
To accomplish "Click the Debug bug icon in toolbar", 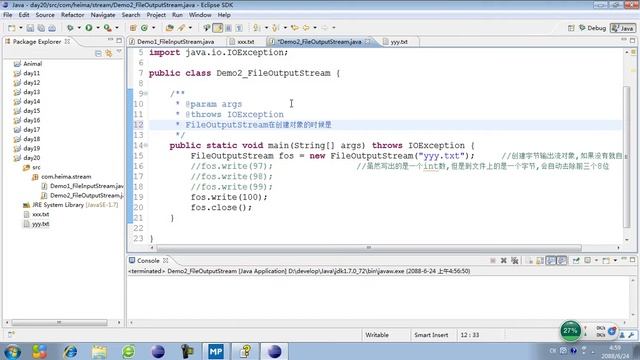I will (x=70, y=28).
